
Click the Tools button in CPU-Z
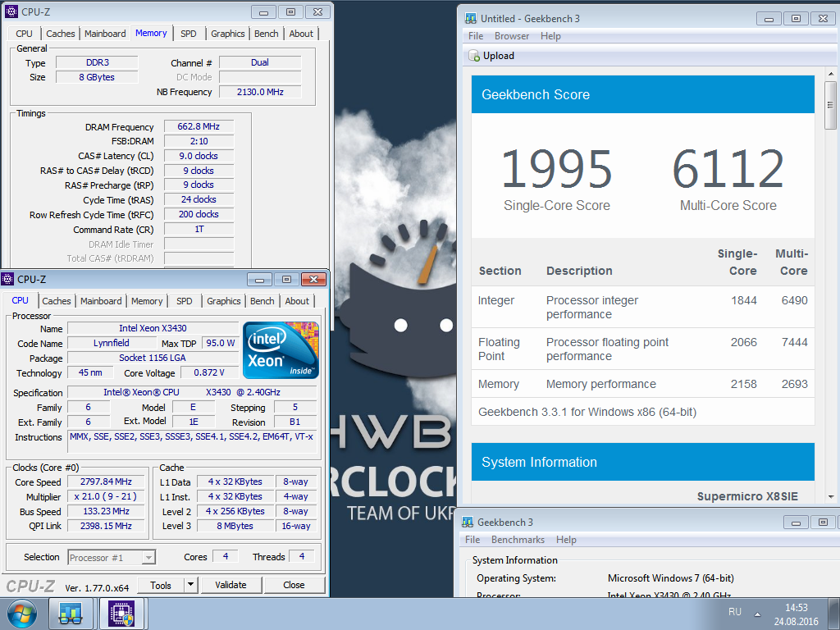(x=161, y=585)
